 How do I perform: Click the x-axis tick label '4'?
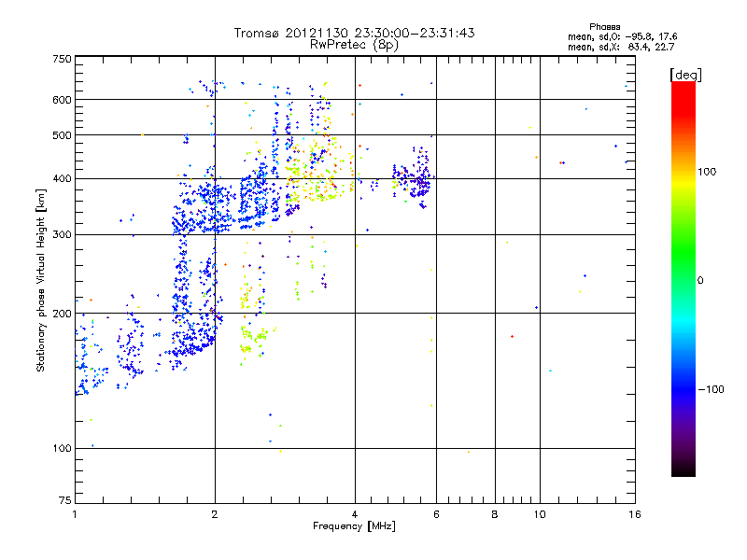pyautogui.click(x=355, y=514)
